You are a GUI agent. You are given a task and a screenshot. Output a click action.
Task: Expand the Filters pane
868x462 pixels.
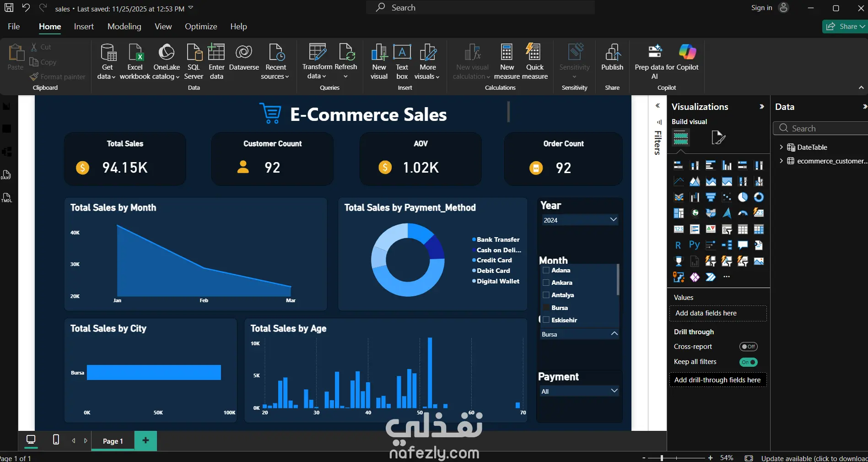point(658,106)
